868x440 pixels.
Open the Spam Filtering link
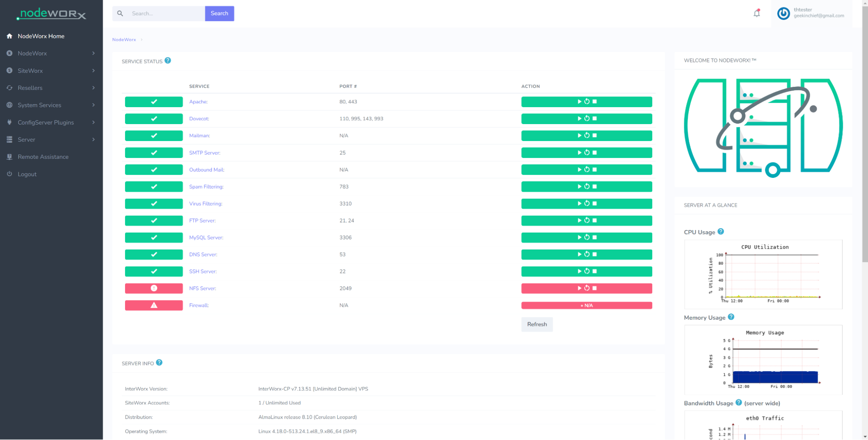point(206,187)
